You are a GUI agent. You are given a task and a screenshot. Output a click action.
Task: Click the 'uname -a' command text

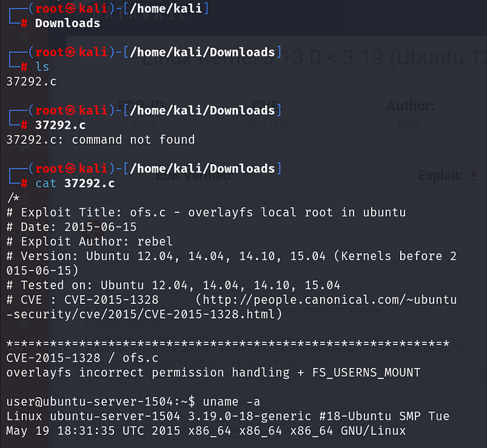click(240, 401)
